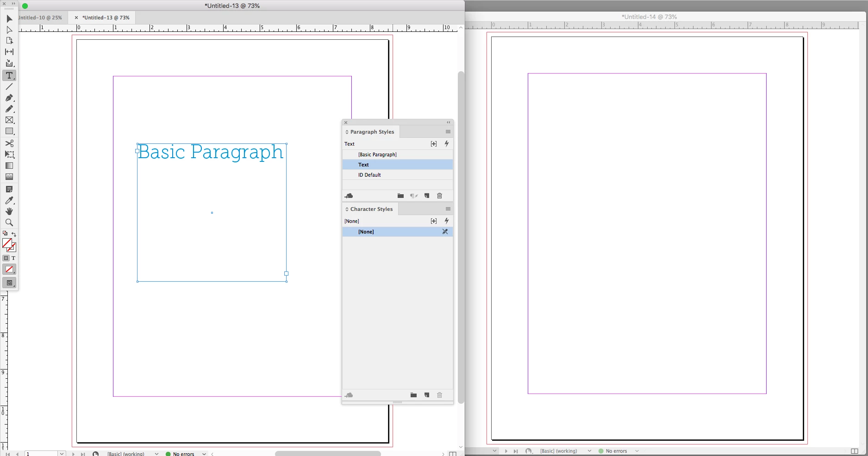868x456 pixels.
Task: Open preflight profile dropdown in Untitled-14
Action: (589, 451)
